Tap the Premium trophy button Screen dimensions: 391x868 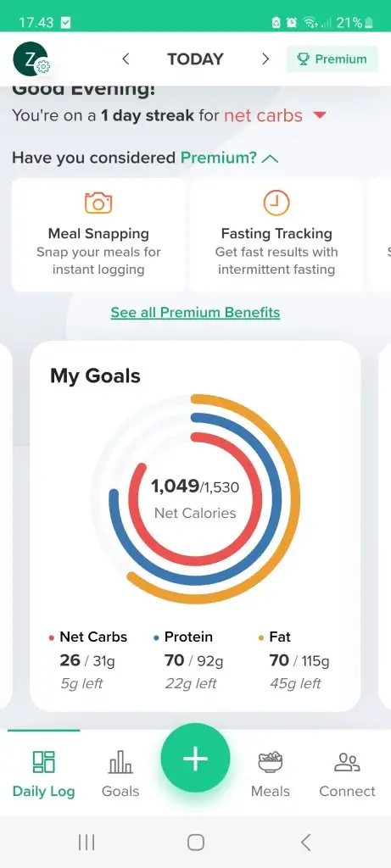click(332, 59)
